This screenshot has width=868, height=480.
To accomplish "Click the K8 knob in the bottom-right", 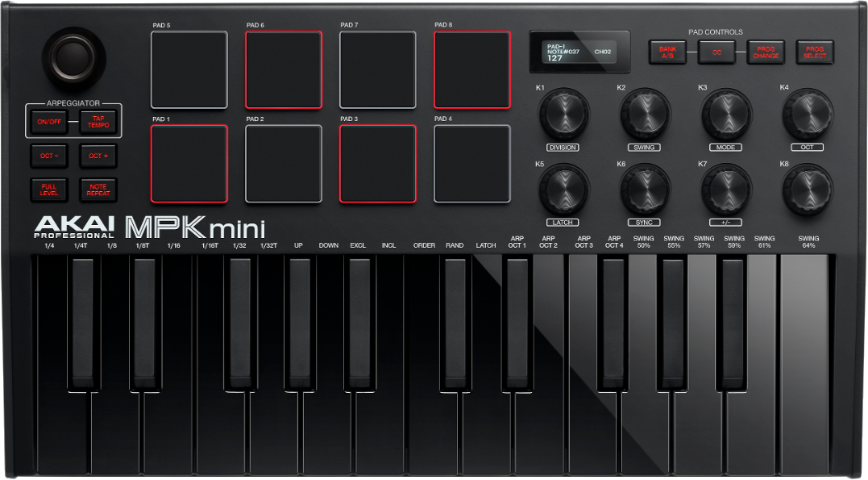I will (x=808, y=190).
